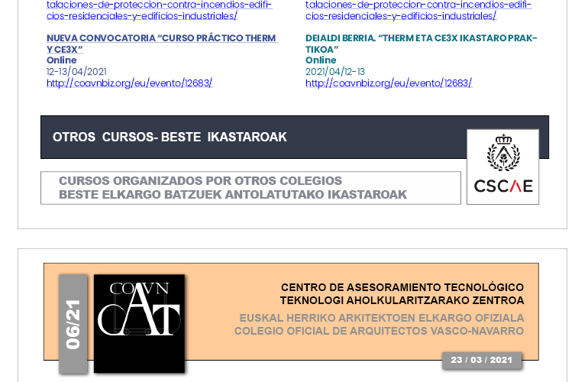This screenshot has height=382, width=588.
Task: Click the "Online" label under the Spanish course
Action: pos(62,60)
